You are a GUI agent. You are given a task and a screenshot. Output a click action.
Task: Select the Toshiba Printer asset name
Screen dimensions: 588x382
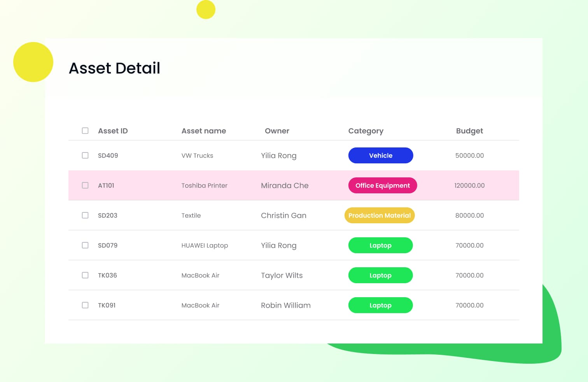click(x=204, y=186)
